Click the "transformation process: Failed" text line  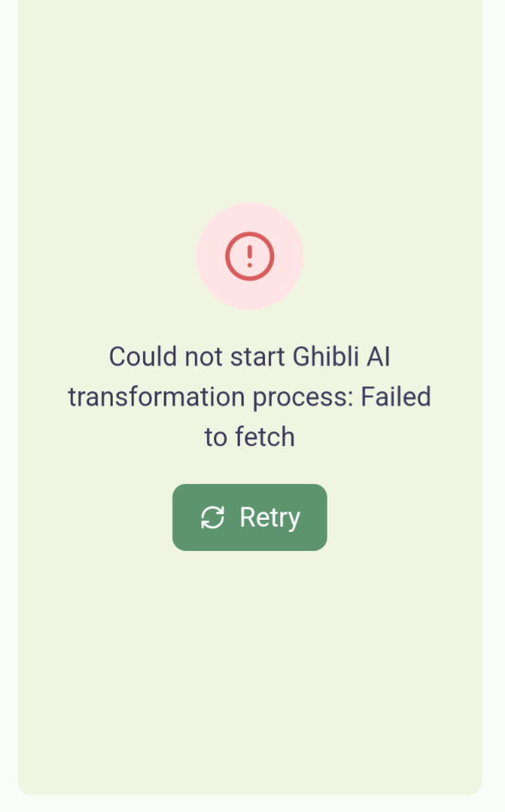pyautogui.click(x=249, y=397)
